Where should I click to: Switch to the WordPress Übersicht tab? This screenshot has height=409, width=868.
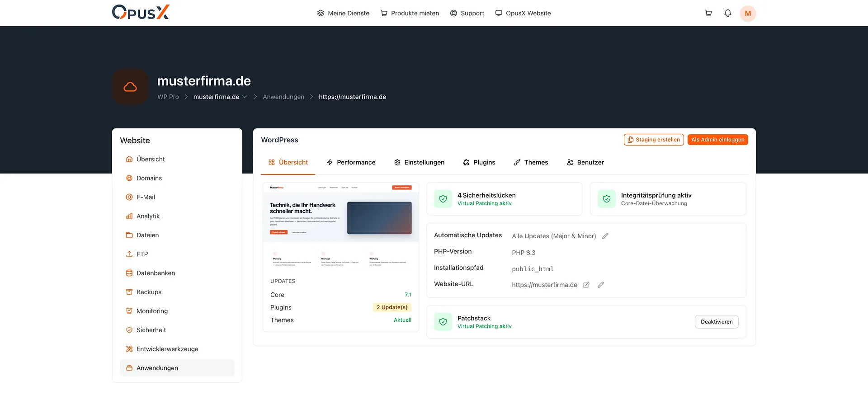(x=288, y=162)
